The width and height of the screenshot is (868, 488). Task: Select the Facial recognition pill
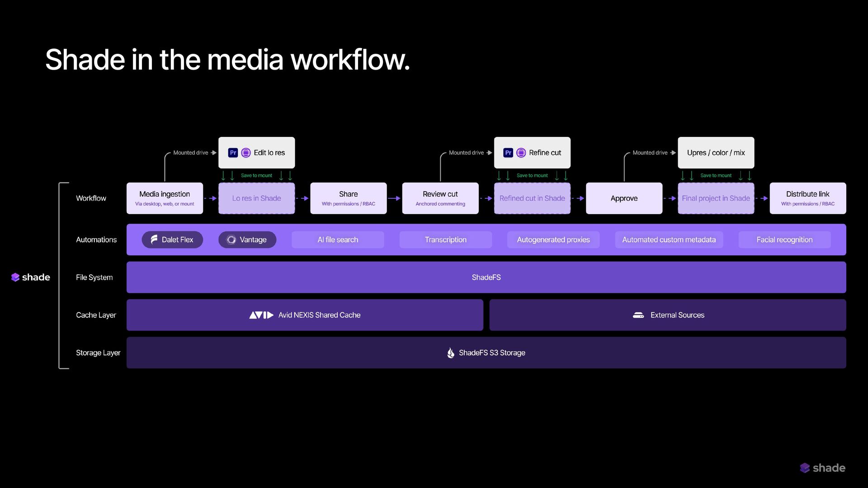[784, 239]
